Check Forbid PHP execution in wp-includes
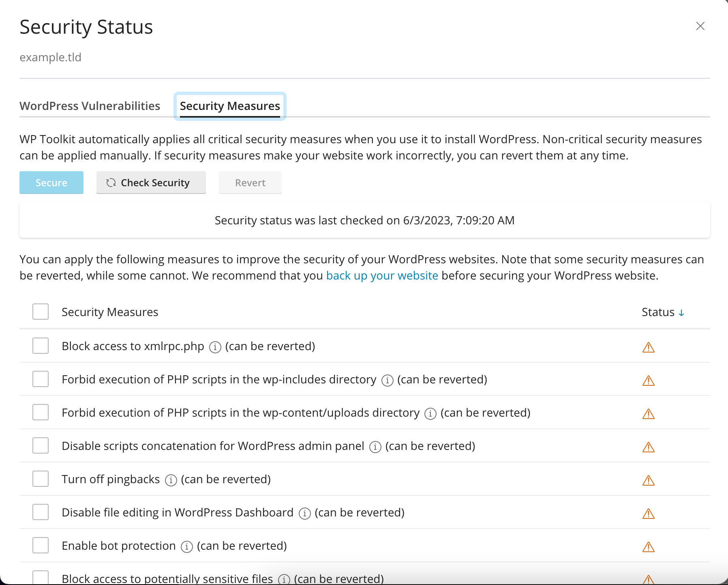728x585 pixels. click(41, 379)
